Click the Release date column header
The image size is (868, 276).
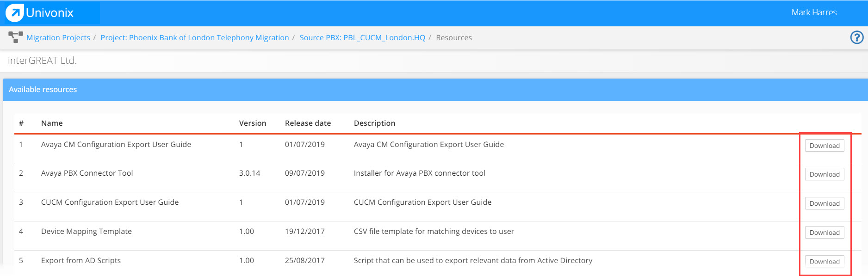pyautogui.click(x=308, y=123)
